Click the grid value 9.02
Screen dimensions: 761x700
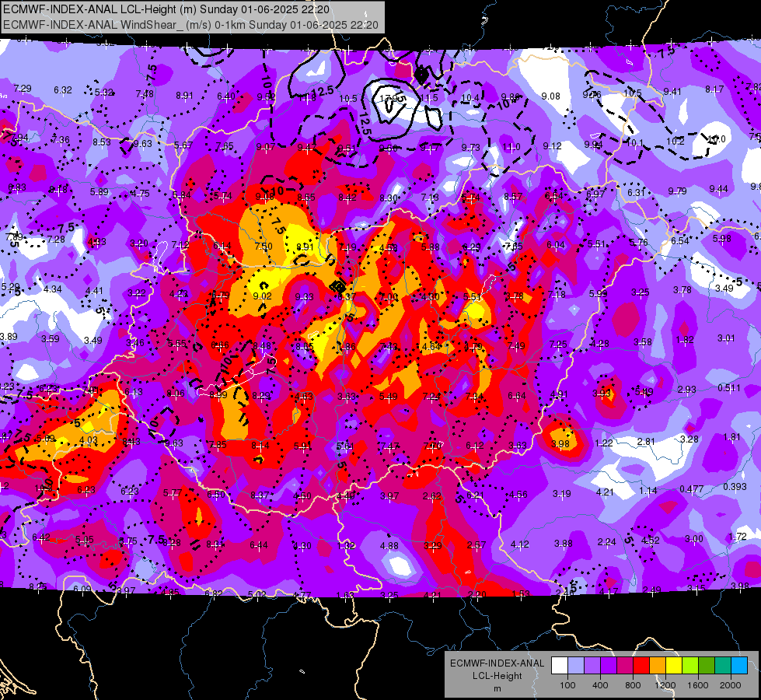263,296
